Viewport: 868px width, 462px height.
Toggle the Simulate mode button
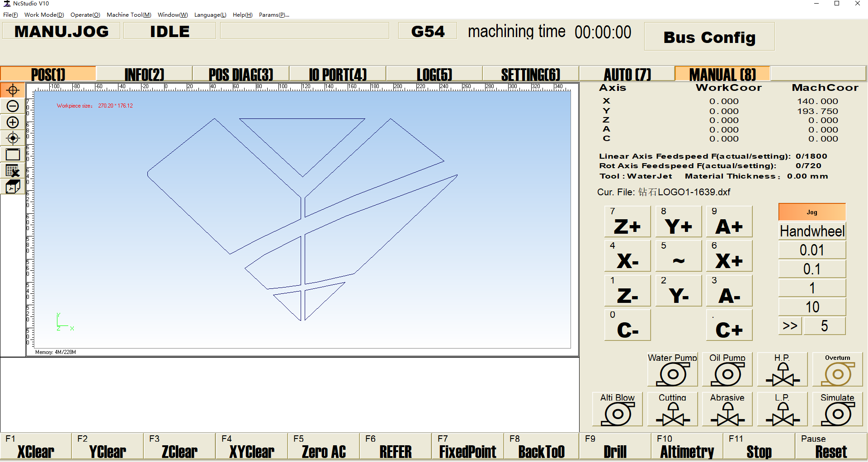click(838, 409)
